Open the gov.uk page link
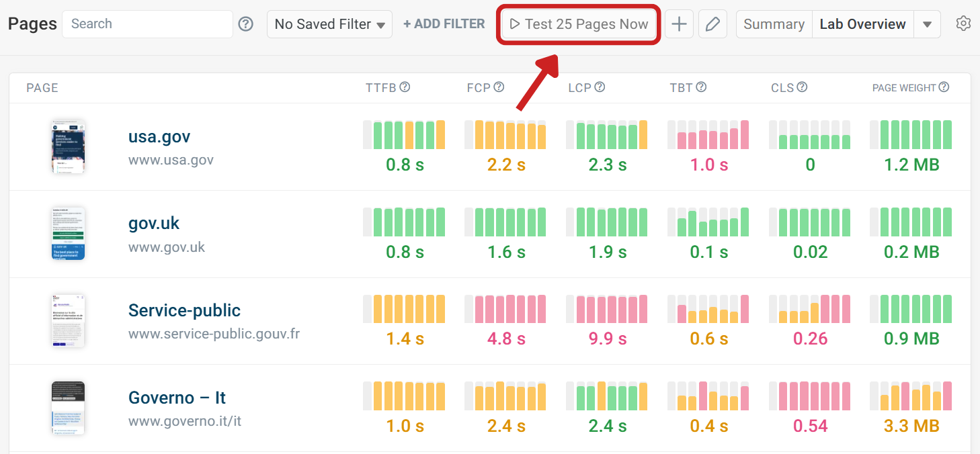This screenshot has width=980, height=454. [154, 224]
